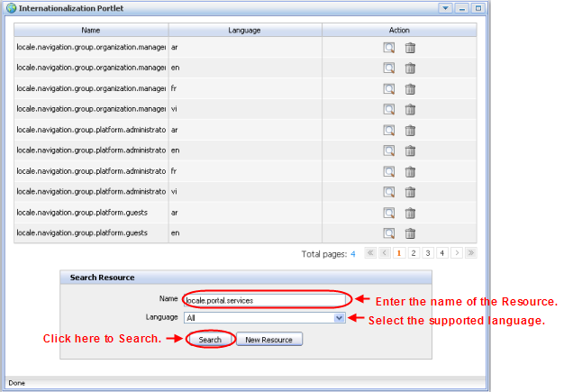Go to page 4 of results
This screenshot has width=582, height=392.
[441, 254]
